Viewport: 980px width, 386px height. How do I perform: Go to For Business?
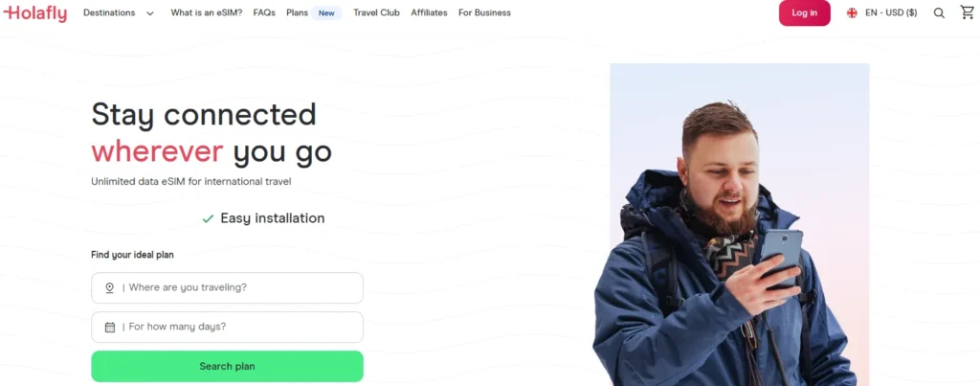point(484,12)
